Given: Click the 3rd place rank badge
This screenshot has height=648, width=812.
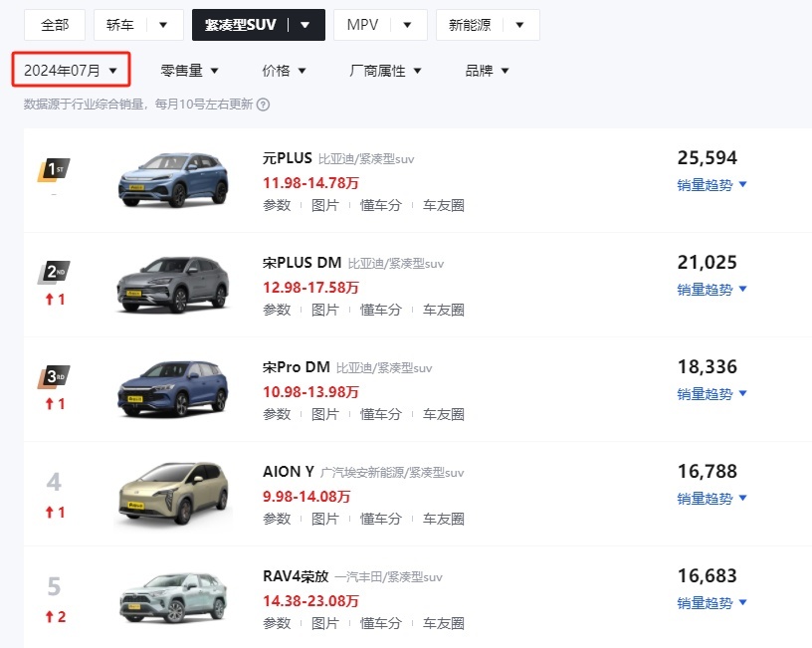Looking at the screenshot, I should [54, 377].
